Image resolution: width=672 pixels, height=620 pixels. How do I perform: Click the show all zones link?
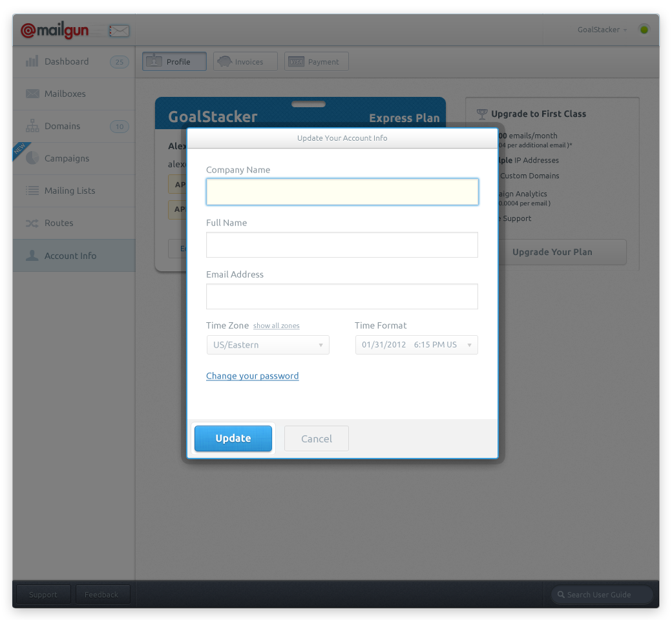pos(277,325)
